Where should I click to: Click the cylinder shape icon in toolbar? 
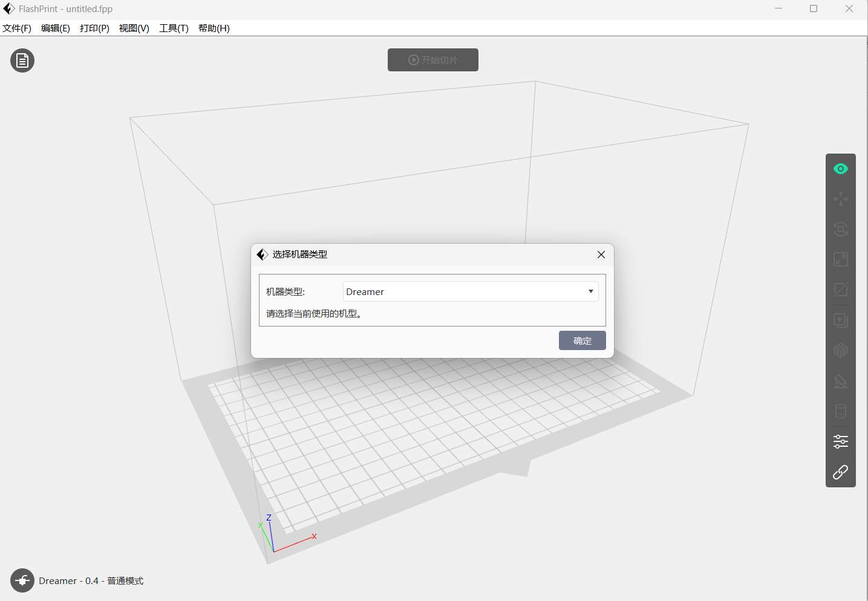[840, 411]
